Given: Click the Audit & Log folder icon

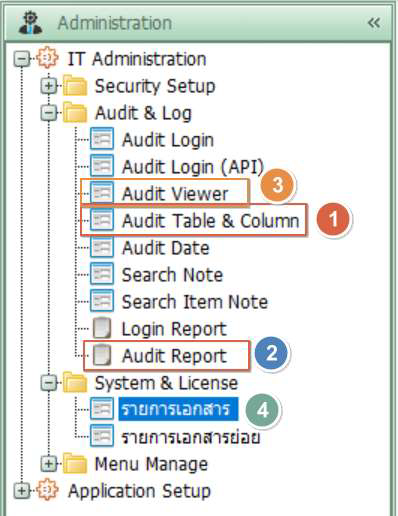Looking at the screenshot, I should (75, 112).
